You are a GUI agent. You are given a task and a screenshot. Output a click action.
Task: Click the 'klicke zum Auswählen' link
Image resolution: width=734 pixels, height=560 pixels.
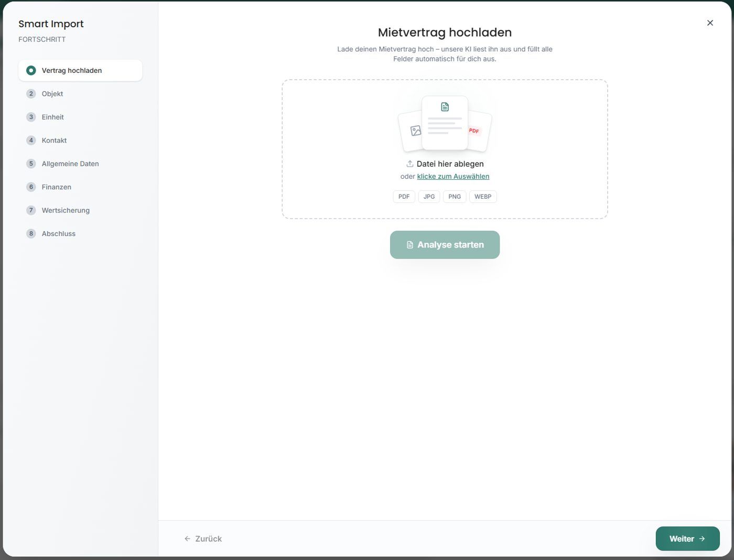tap(453, 177)
